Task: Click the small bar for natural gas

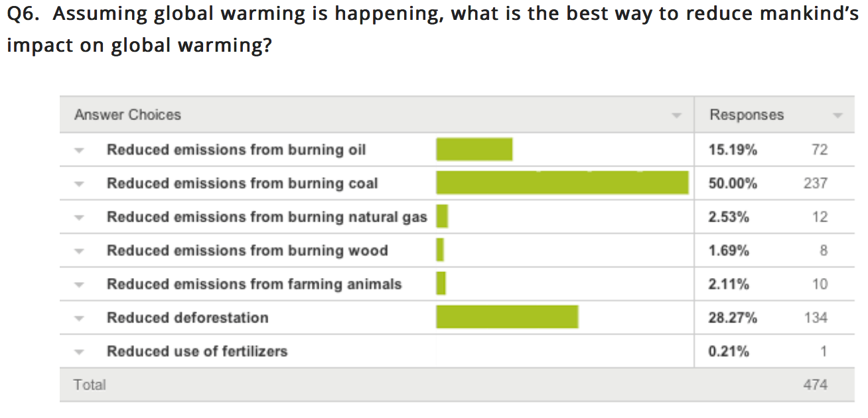Action: click(442, 217)
